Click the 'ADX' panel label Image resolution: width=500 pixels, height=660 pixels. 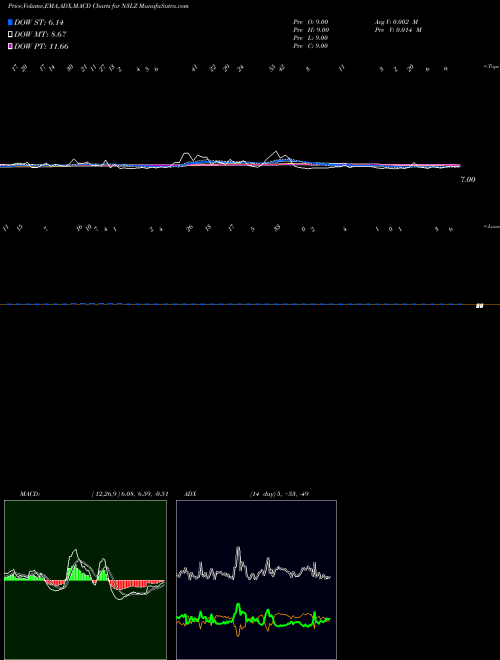[191, 494]
